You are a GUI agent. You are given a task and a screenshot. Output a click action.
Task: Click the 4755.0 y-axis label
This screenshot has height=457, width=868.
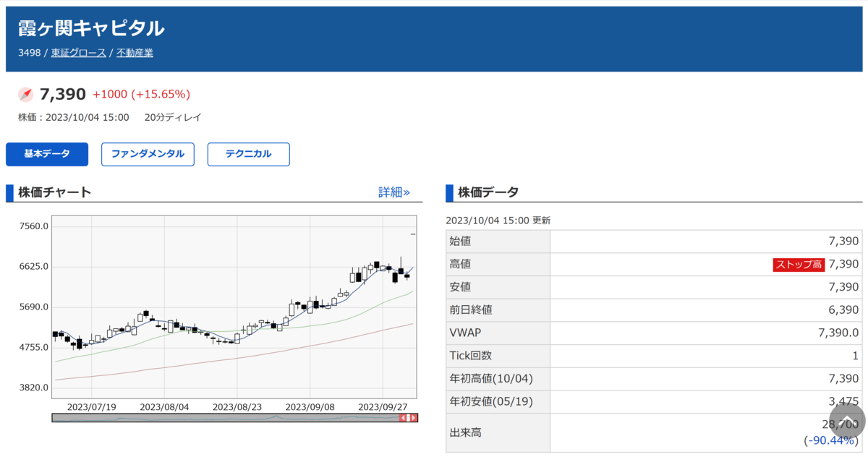coord(34,347)
